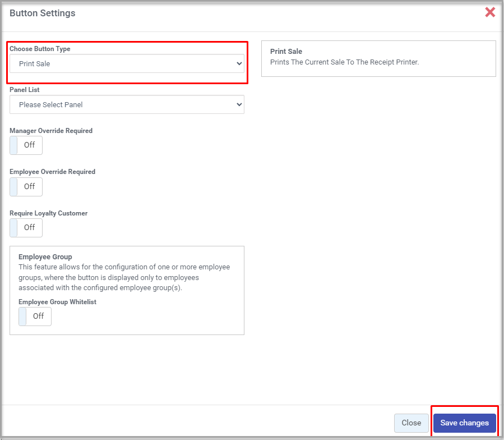The image size is (504, 440).
Task: Enable the Employee Override Required switch
Action: pyautogui.click(x=26, y=186)
